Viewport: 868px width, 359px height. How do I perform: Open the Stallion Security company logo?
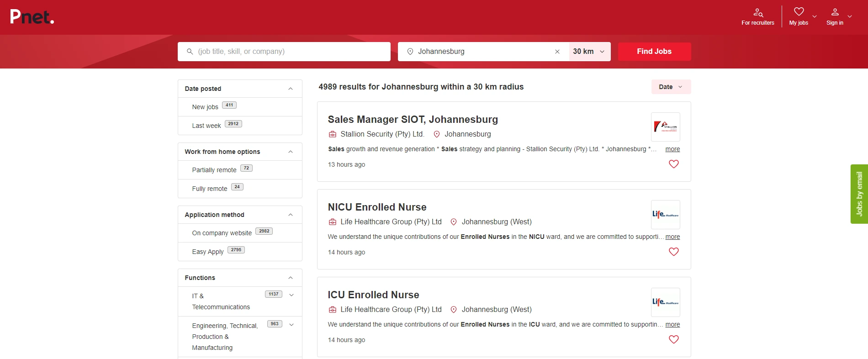(x=666, y=127)
